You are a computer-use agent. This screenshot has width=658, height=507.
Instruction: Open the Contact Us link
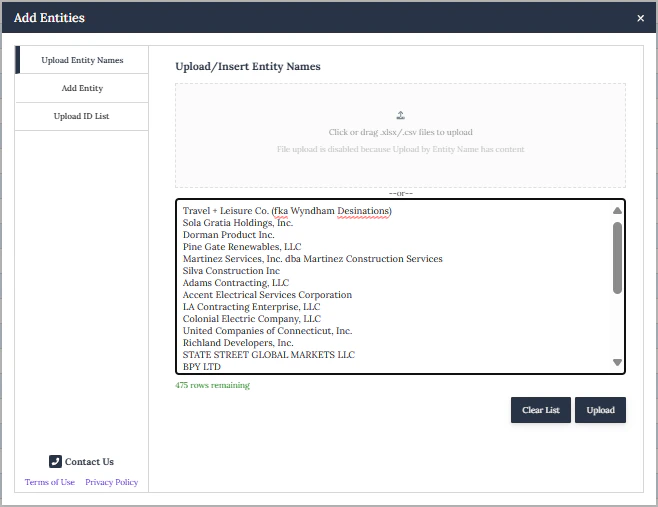[81, 462]
